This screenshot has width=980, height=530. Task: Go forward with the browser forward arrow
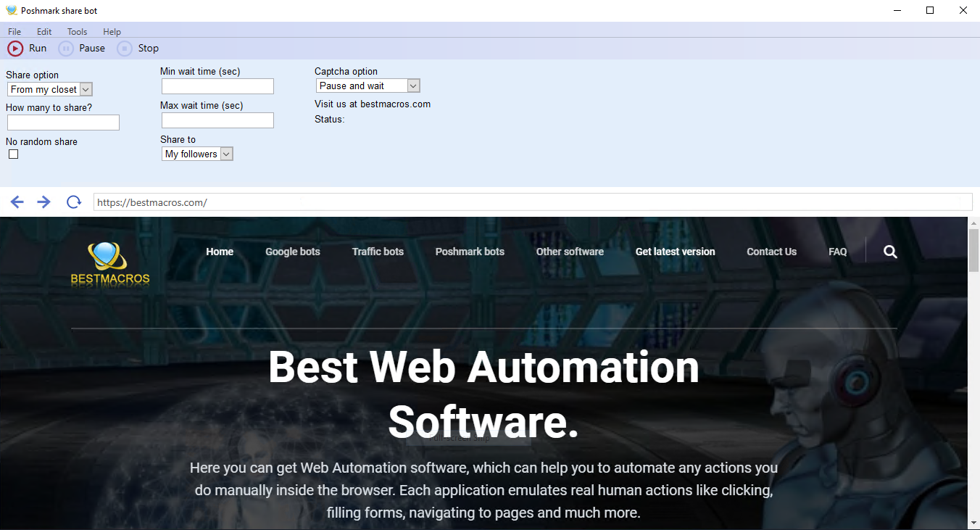pyautogui.click(x=44, y=202)
